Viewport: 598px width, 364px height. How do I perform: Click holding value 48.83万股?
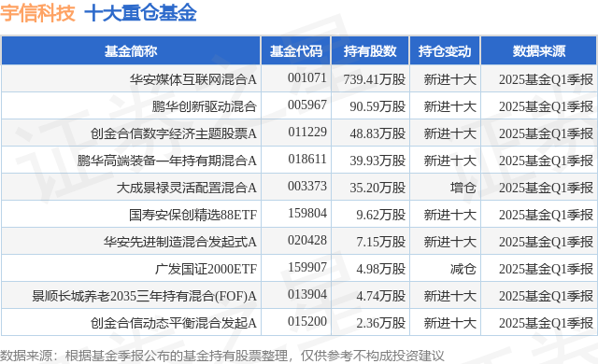377,133
